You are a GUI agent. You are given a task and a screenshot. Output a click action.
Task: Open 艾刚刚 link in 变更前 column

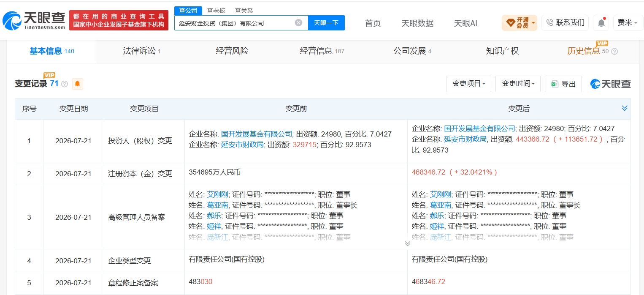[x=218, y=194]
